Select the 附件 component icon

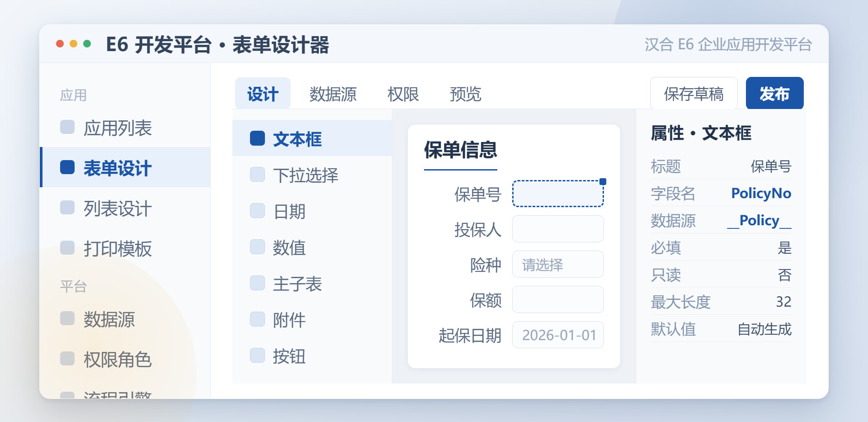[258, 319]
